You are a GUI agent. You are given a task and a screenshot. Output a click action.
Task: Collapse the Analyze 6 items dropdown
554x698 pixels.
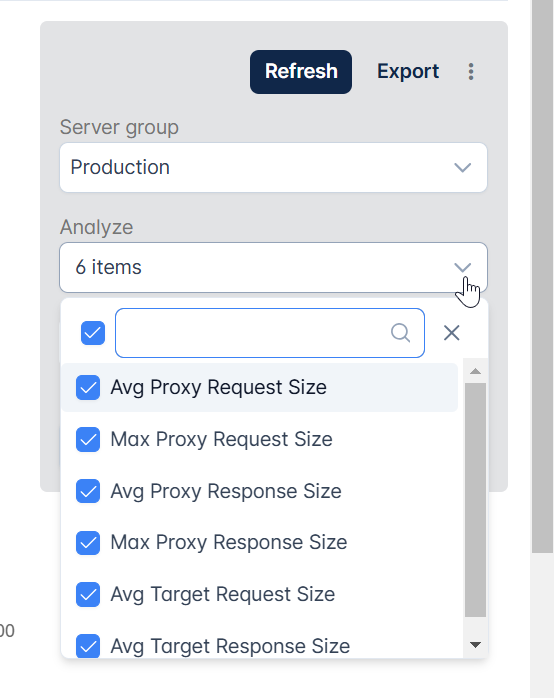pyautogui.click(x=273, y=268)
